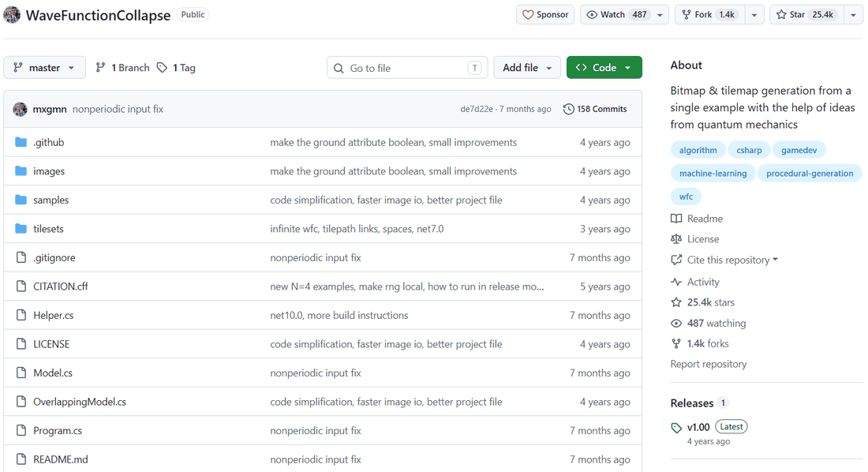Open the Activity pulse link

694,282
